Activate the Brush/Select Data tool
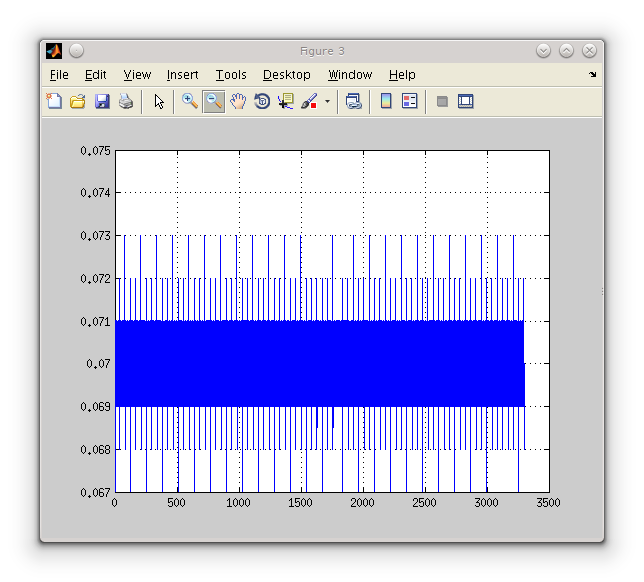644x582 pixels. click(x=309, y=101)
